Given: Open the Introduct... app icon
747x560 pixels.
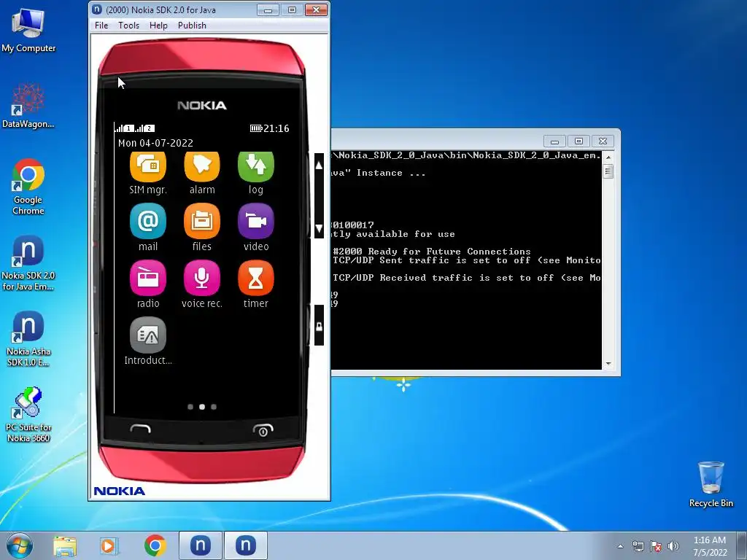Looking at the screenshot, I should coord(147,335).
